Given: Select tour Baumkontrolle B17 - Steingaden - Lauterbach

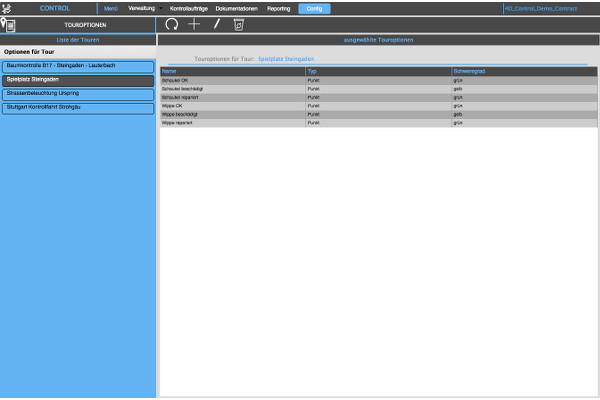Looking at the screenshot, I should tap(78, 66).
